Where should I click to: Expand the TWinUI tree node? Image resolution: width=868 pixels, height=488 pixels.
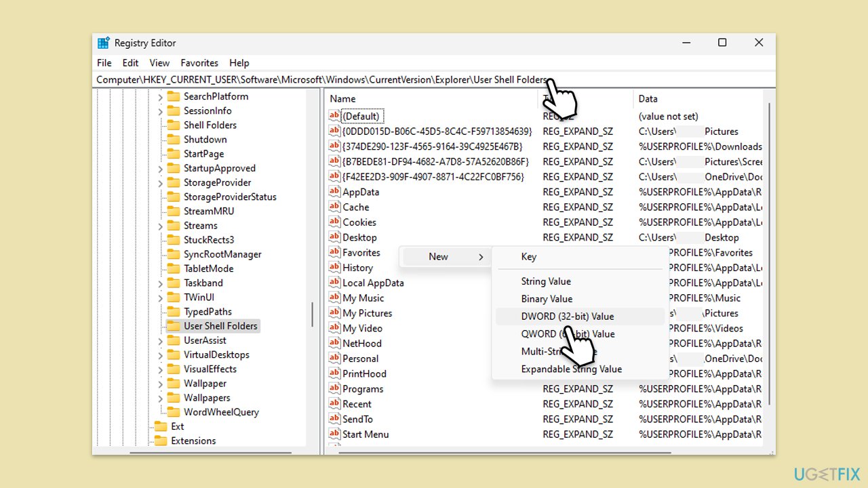pyautogui.click(x=161, y=297)
